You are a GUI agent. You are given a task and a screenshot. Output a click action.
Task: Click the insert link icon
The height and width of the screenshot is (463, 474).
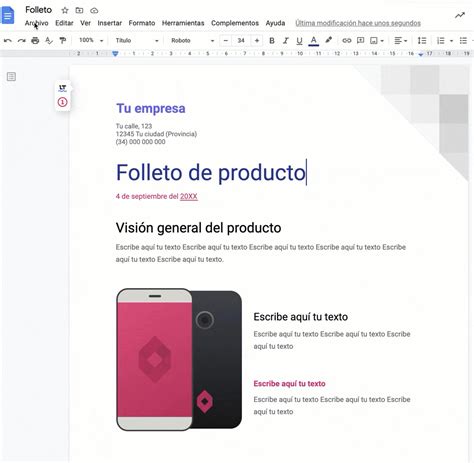[x=347, y=41]
